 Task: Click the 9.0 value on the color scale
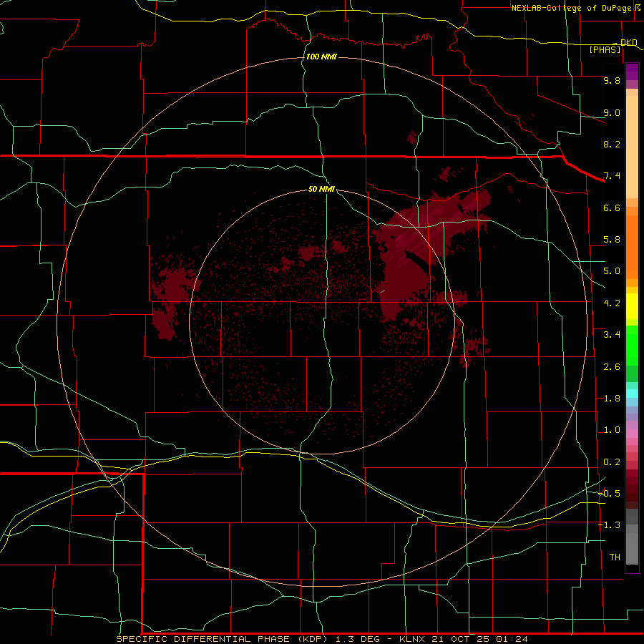pyautogui.click(x=612, y=112)
